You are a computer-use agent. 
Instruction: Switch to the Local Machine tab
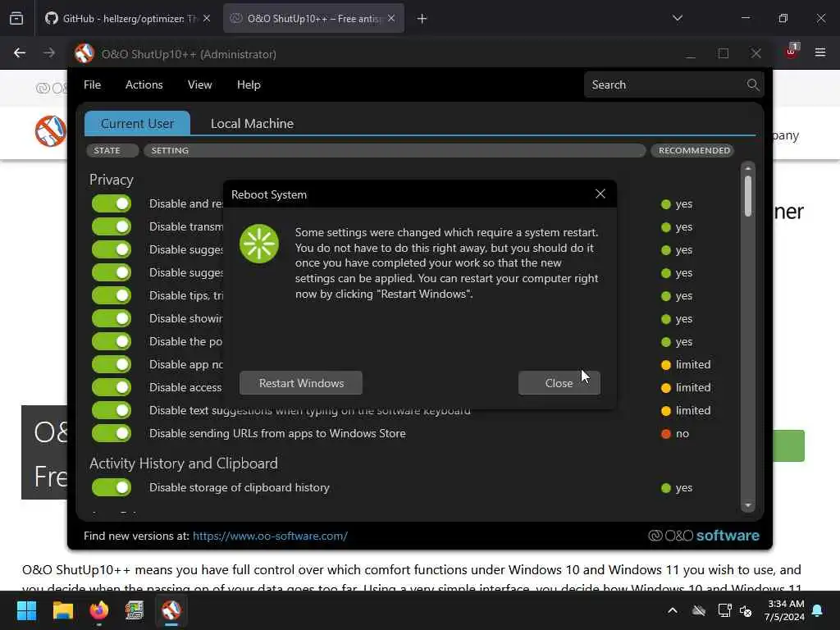pos(252,124)
